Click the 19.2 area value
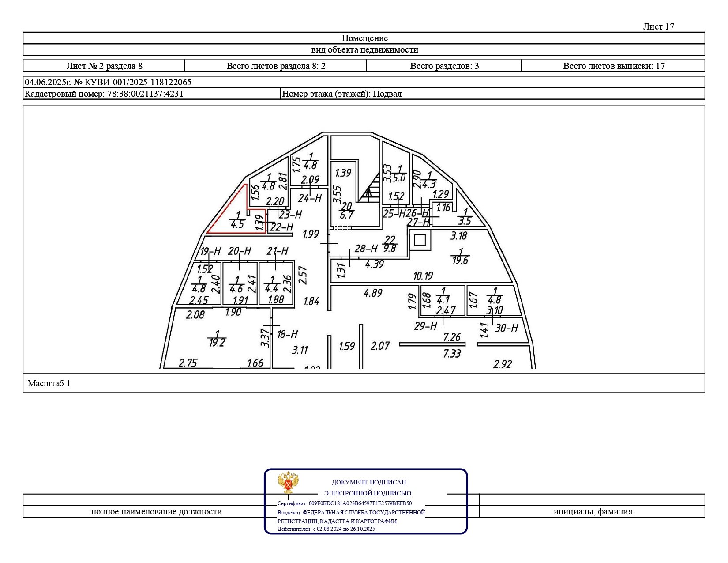The width and height of the screenshot is (728, 563). click(x=217, y=343)
